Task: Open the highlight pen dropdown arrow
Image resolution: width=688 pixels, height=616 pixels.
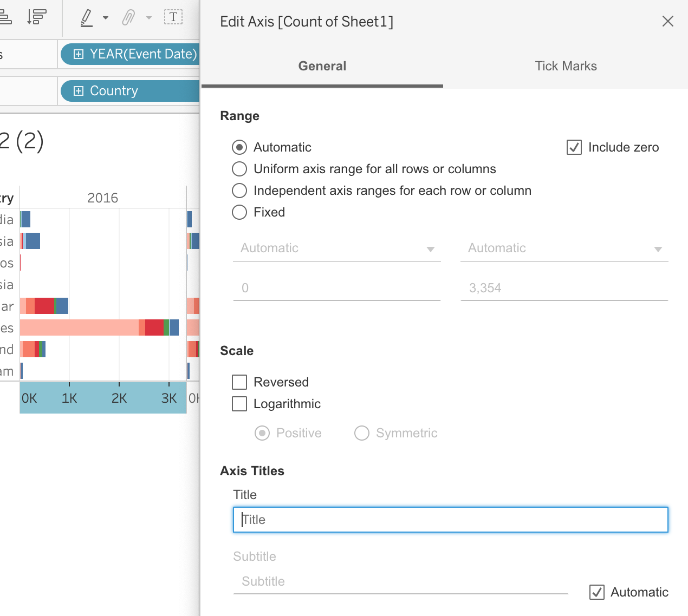Action: click(106, 18)
